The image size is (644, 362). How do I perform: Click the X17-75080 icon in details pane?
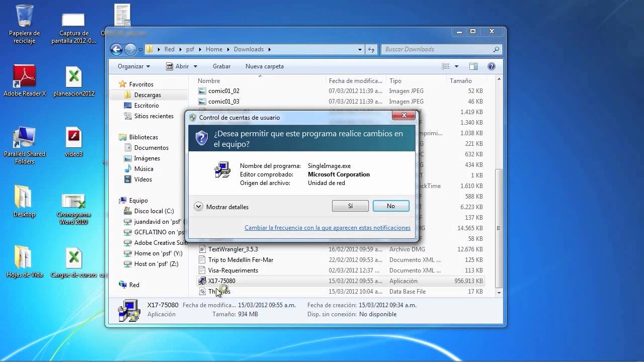coord(129,310)
